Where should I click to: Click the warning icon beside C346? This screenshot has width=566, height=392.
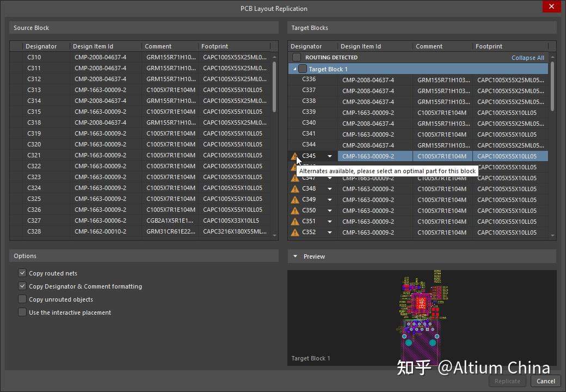[294, 167]
